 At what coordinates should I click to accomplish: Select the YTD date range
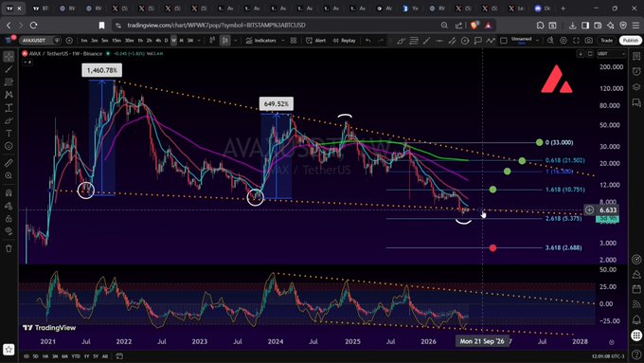(76, 356)
